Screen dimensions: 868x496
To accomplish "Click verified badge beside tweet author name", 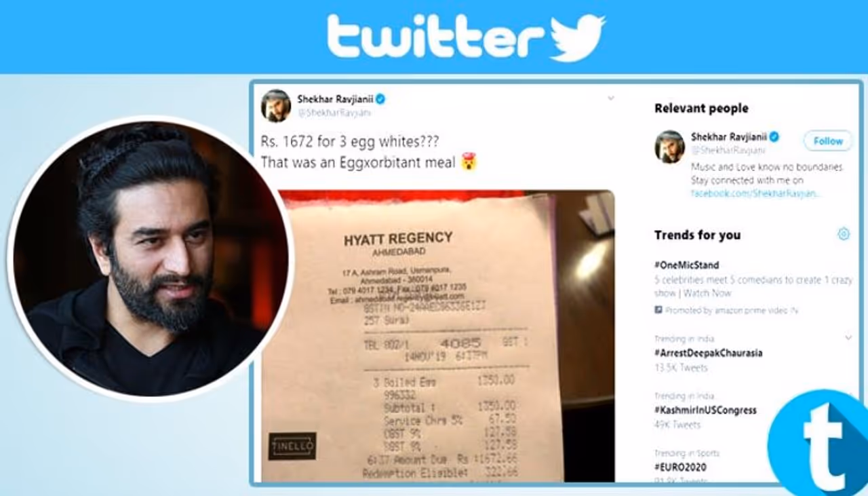I will point(380,99).
